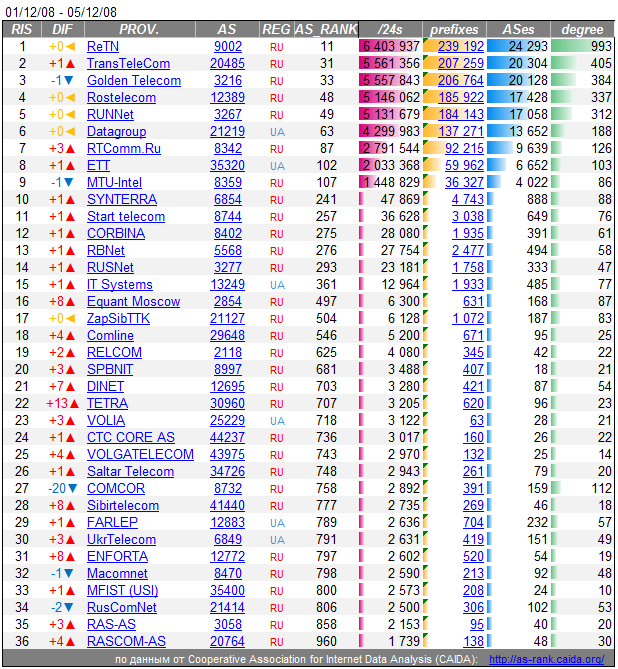Image resolution: width=618 pixels, height=669 pixels.
Task: Open the Comline provider link
Action: (110, 335)
